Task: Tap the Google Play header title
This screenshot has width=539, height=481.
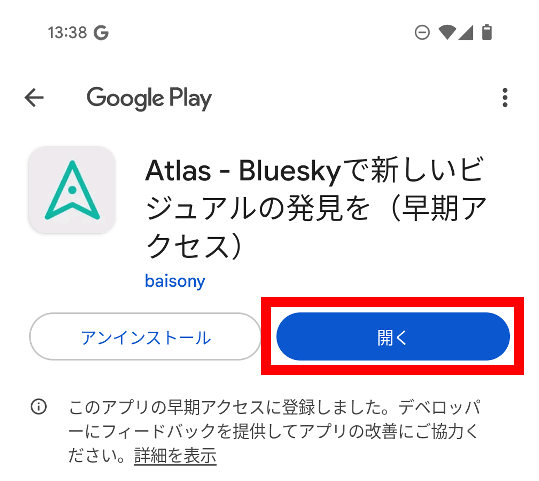Action: pos(149,98)
